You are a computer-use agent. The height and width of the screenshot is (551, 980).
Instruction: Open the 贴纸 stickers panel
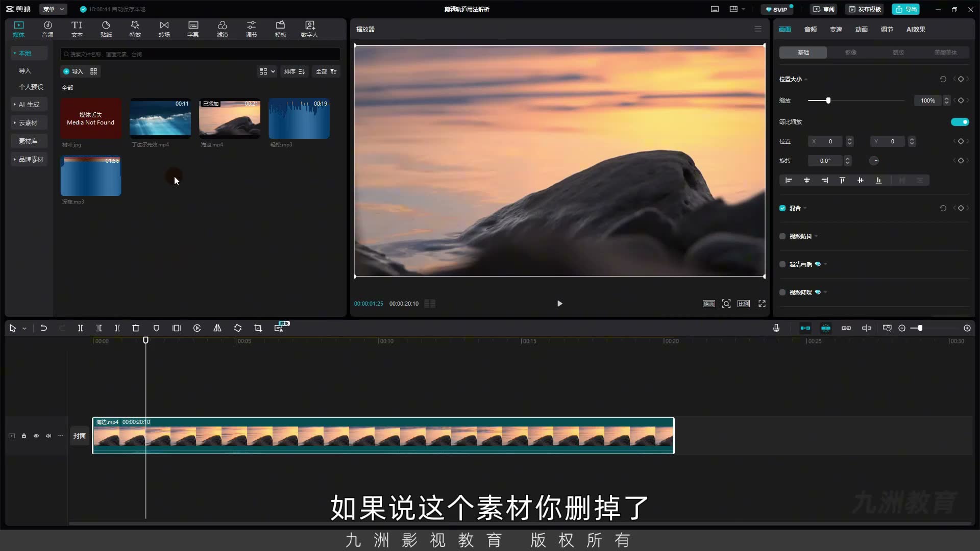coord(106,29)
